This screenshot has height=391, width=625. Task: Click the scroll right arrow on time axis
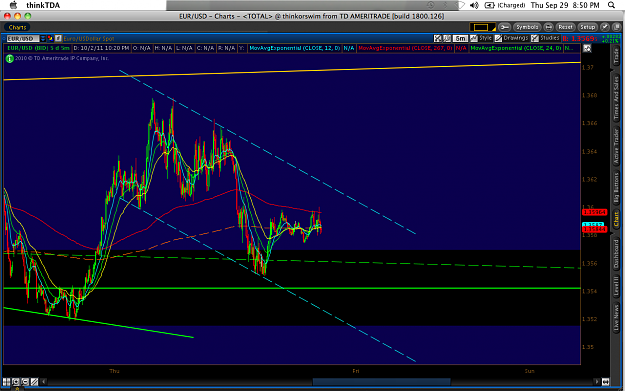(597, 382)
